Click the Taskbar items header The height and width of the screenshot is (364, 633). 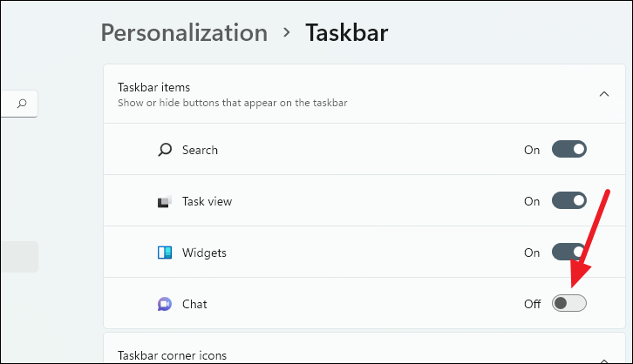click(x=364, y=94)
